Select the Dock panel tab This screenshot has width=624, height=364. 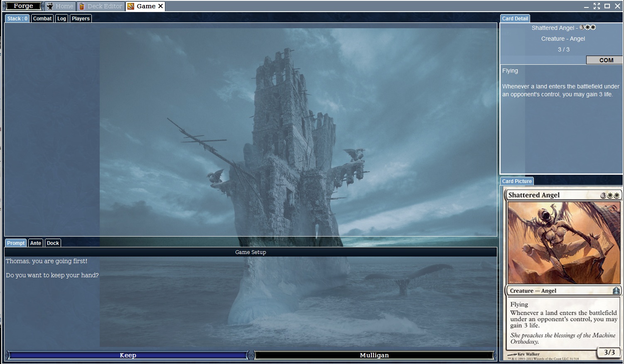(53, 243)
